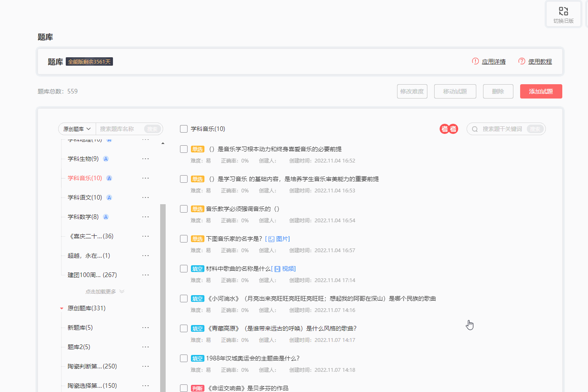Click the switch to old version icon
Viewport: 588px width, 392px height.
(563, 11)
